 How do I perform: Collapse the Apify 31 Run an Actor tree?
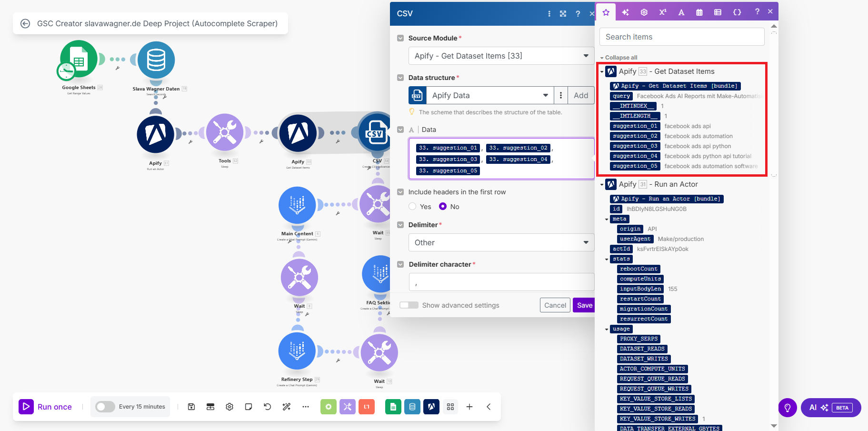pos(602,185)
